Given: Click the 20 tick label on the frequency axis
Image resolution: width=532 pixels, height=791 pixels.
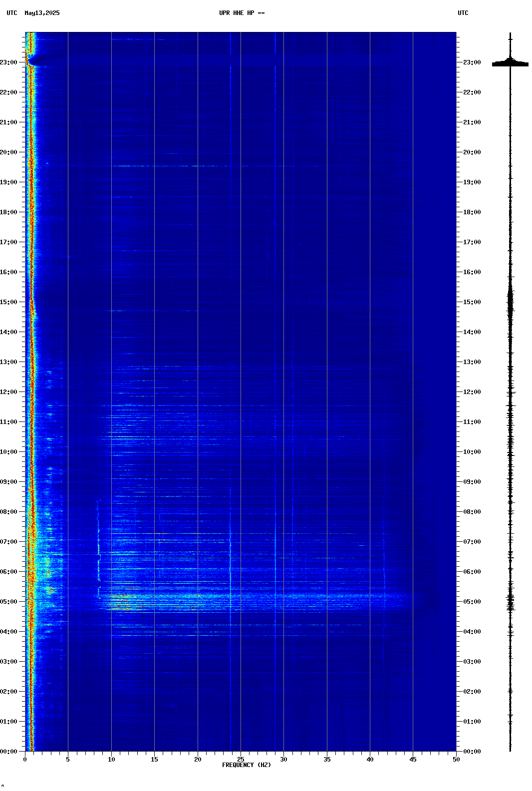Looking at the screenshot, I should 198,760.
